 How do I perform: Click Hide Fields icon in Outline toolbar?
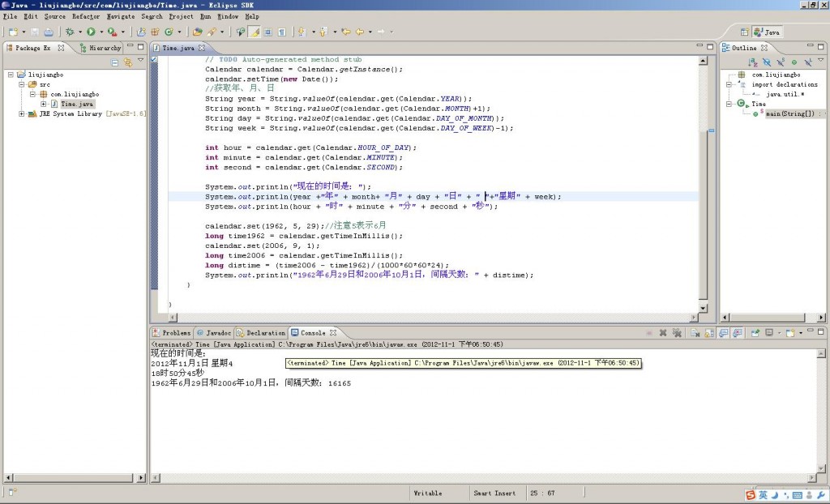pos(768,62)
